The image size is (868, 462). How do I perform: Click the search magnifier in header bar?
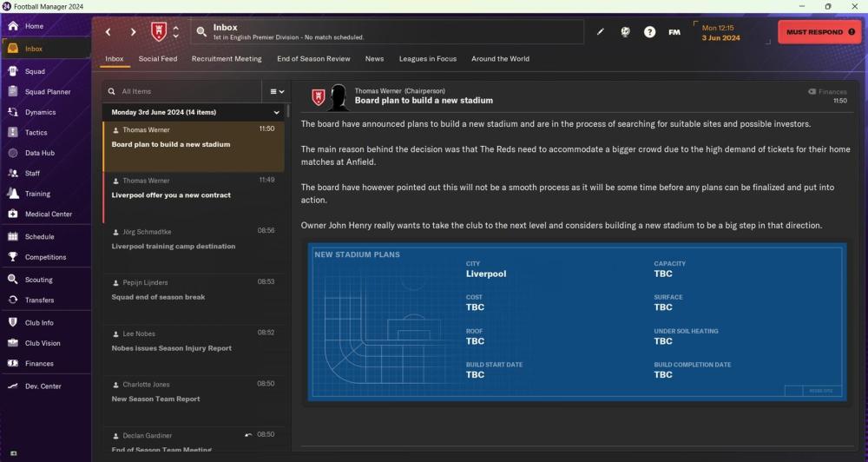201,32
